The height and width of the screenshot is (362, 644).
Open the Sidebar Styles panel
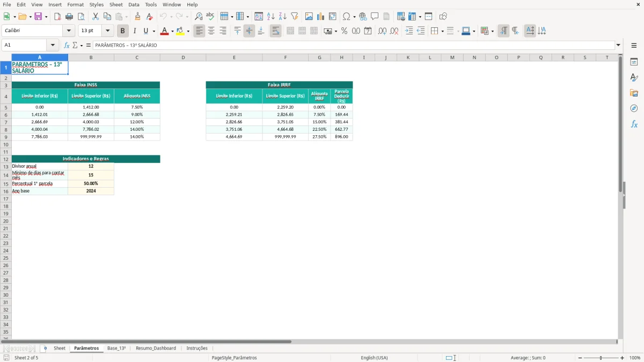(634, 77)
